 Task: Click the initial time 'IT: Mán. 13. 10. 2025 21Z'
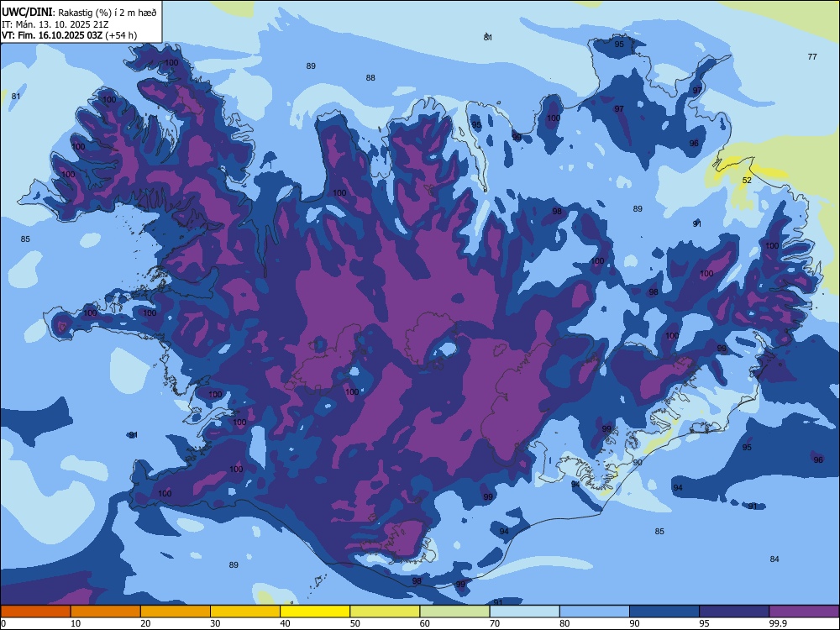point(55,24)
